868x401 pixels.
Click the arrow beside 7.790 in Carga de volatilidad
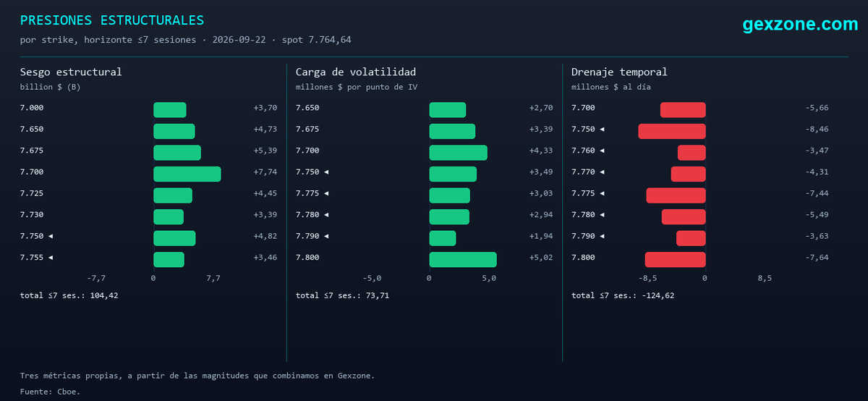tap(326, 236)
